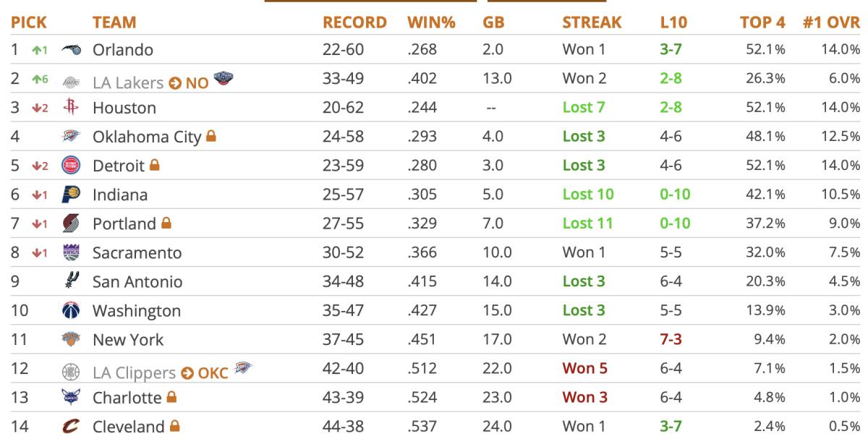Viewport: 868px width, 439px height.
Task: Sort by the TOP 4 column header
Action: coord(762,22)
